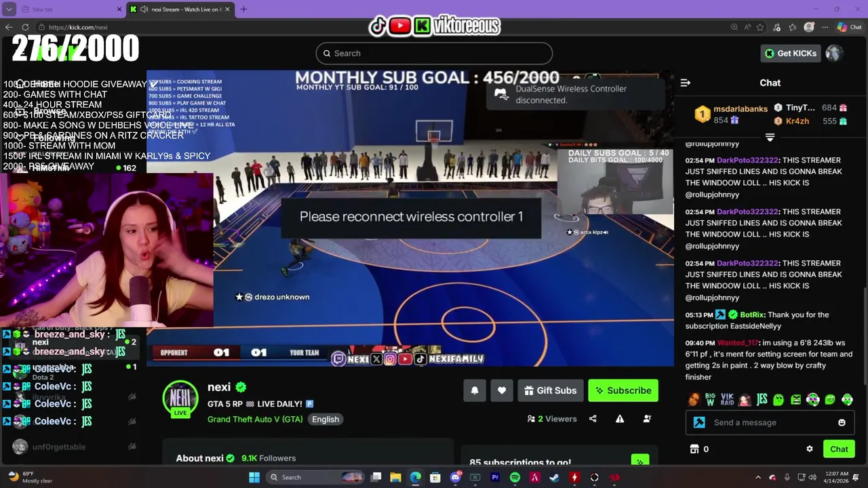Viewport: 868px width, 488px height.
Task: Click the Send a message input
Action: [x=770, y=422]
